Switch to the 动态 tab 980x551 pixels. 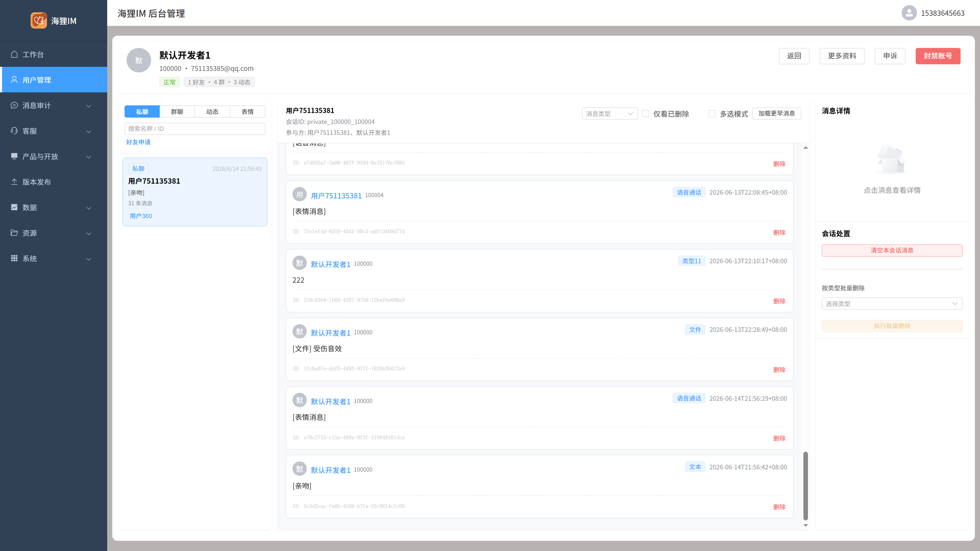coord(212,111)
